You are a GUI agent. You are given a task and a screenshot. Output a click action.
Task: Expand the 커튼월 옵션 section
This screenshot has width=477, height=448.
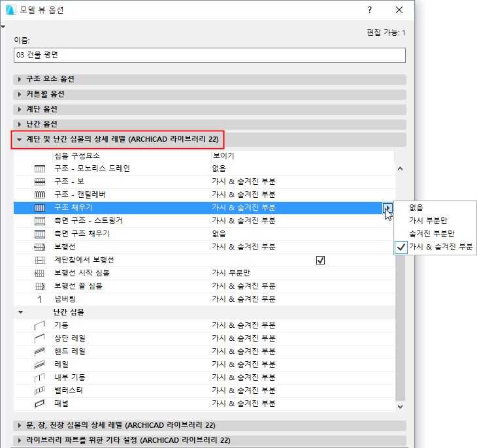[x=20, y=94]
